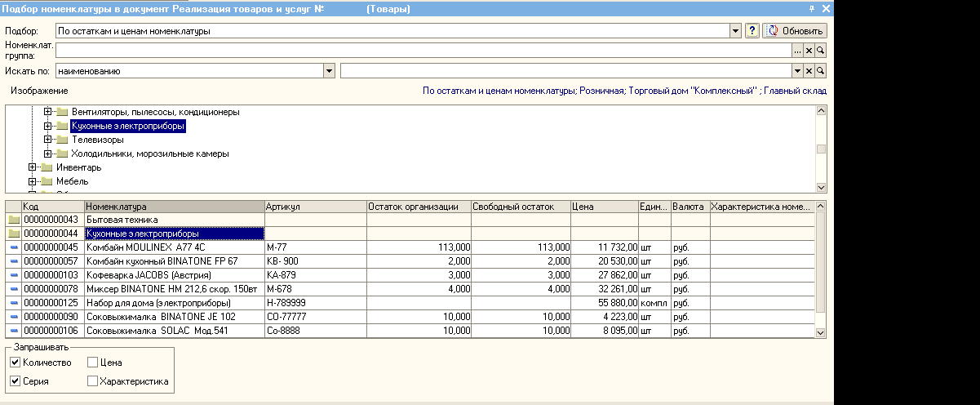
Task: Click item icon of Соковыжималка SOLAC row
Action: tap(13, 331)
